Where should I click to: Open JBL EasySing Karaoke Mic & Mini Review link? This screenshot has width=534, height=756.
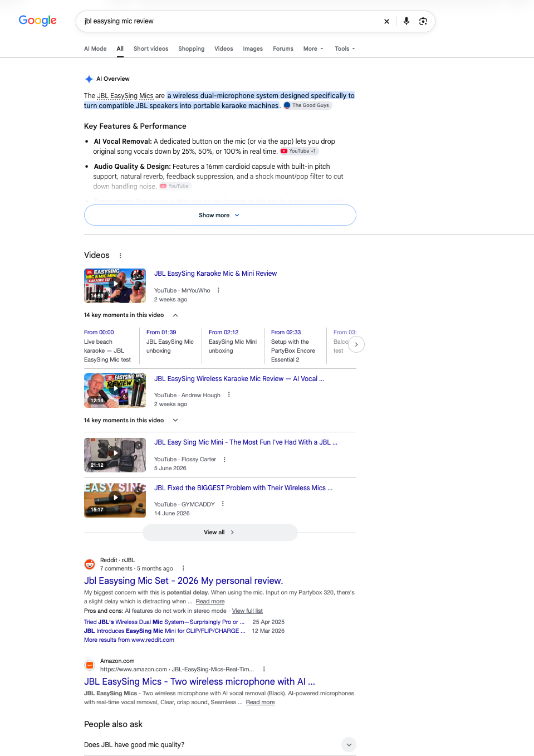[x=215, y=274]
